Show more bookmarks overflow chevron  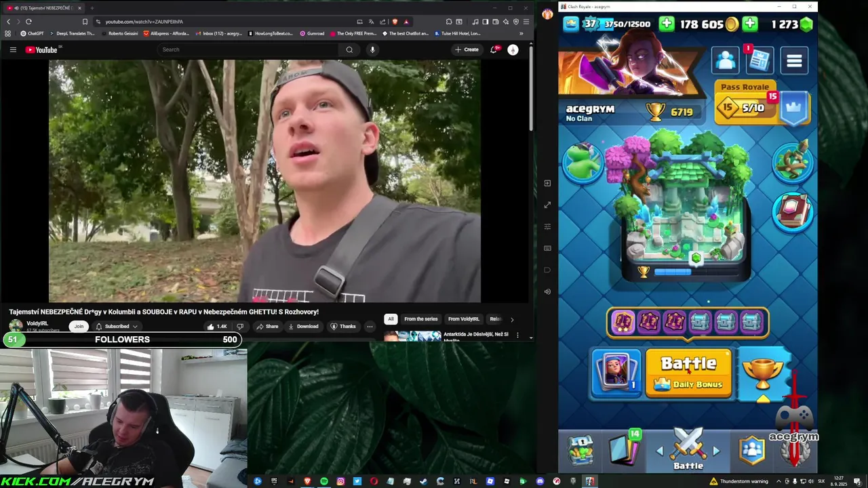click(521, 33)
